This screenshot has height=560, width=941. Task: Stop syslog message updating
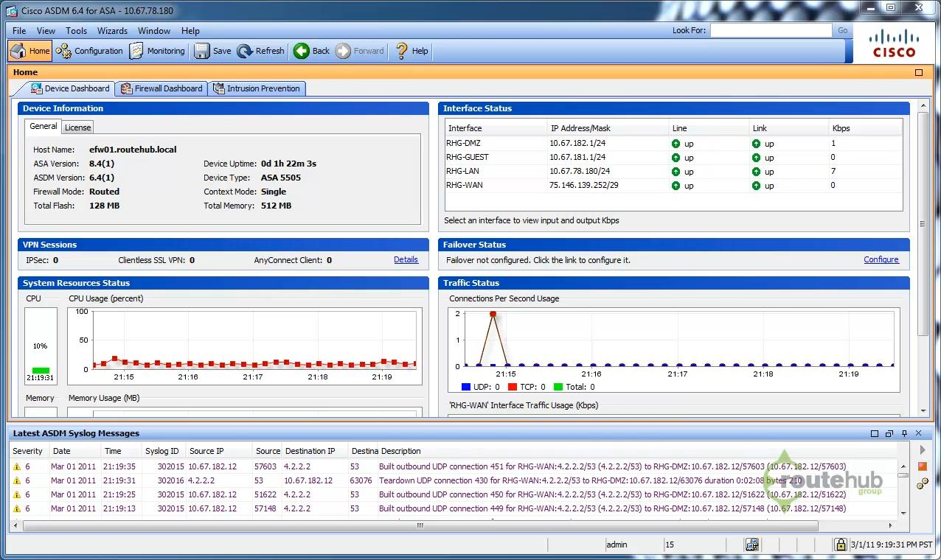pyautogui.click(x=922, y=466)
